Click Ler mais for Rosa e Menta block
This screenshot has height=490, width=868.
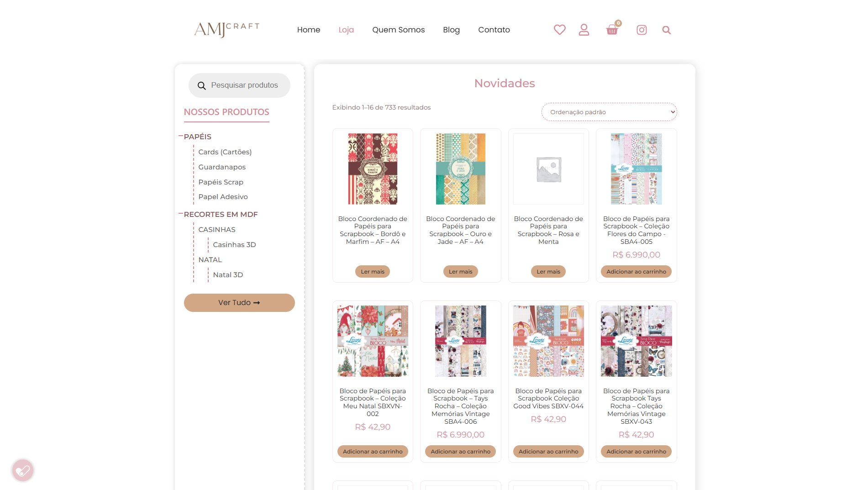[x=548, y=272]
